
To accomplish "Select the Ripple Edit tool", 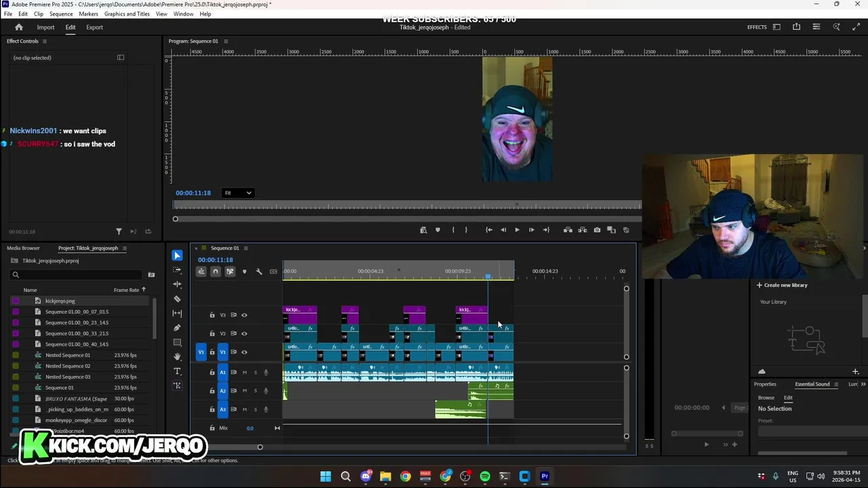I will click(177, 285).
